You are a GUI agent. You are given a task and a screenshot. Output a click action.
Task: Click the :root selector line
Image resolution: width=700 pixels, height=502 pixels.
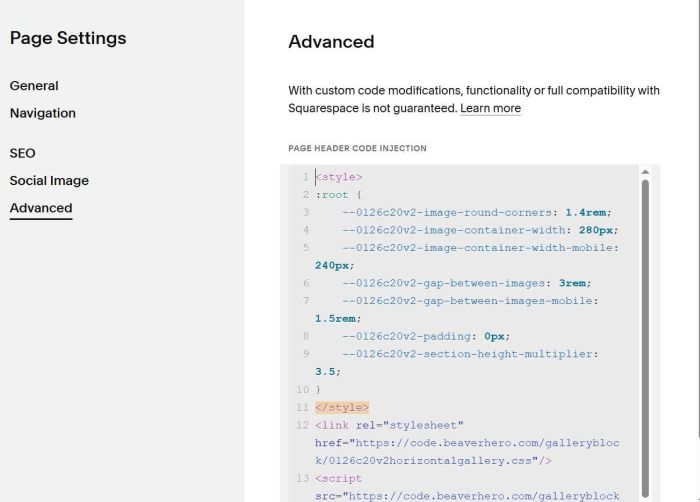(x=332, y=195)
